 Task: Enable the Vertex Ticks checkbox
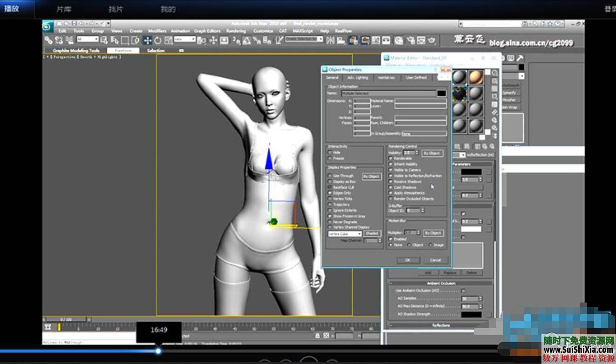pyautogui.click(x=330, y=198)
